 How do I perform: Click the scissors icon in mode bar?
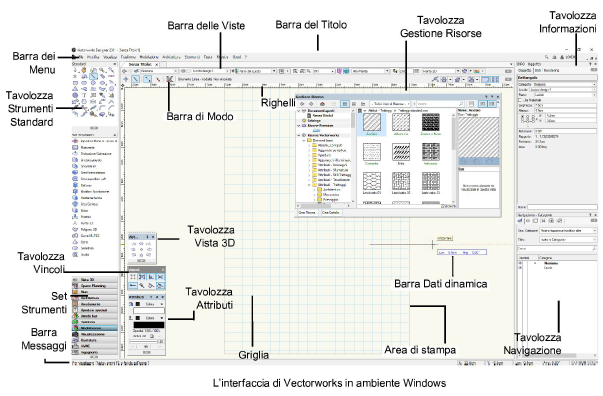pyautogui.click(x=169, y=79)
